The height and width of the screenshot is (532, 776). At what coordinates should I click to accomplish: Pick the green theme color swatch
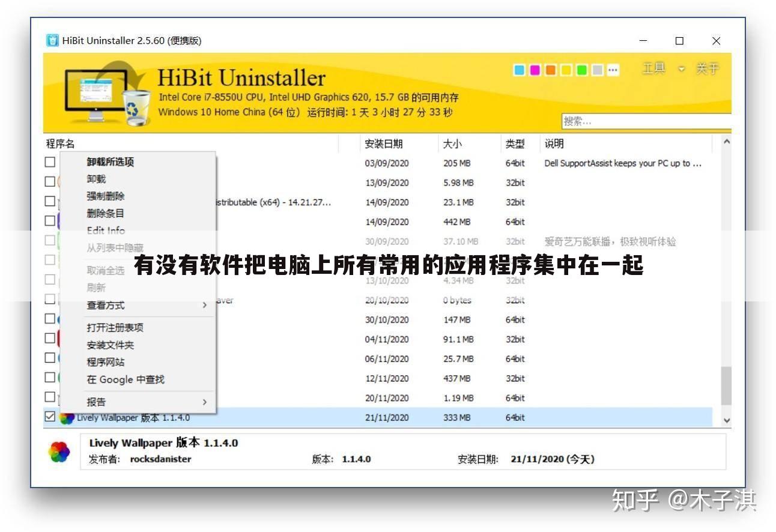pos(581,70)
